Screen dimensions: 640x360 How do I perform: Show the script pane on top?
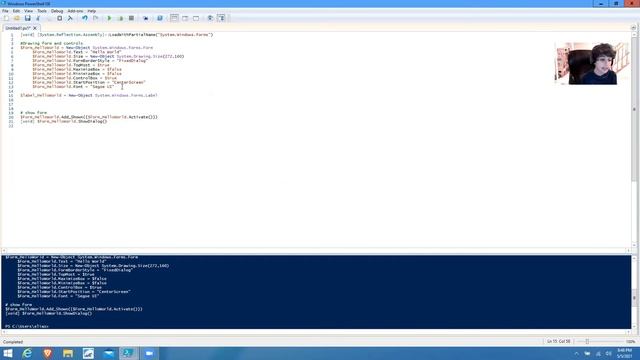[x=174, y=18]
